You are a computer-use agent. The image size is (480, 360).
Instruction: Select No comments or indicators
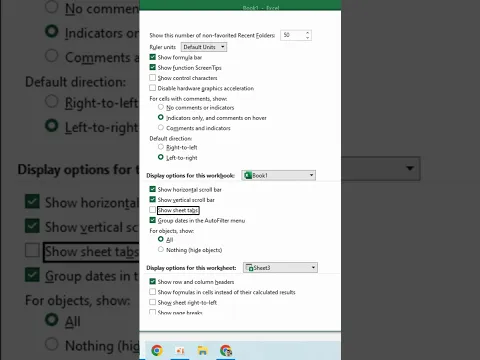[x=161, y=107]
